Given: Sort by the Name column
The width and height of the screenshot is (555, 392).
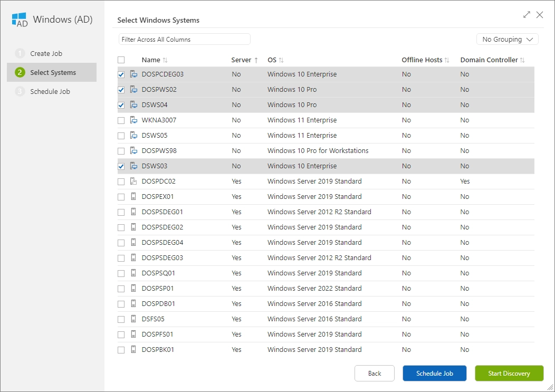Looking at the screenshot, I should 155,60.
